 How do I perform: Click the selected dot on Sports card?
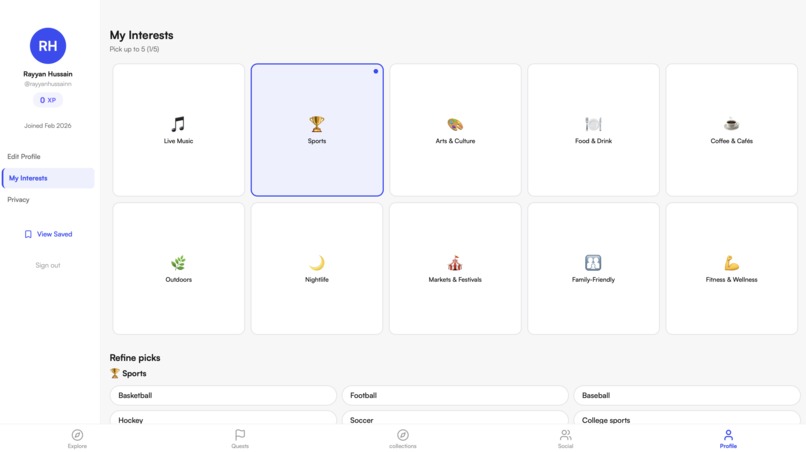pyautogui.click(x=376, y=71)
